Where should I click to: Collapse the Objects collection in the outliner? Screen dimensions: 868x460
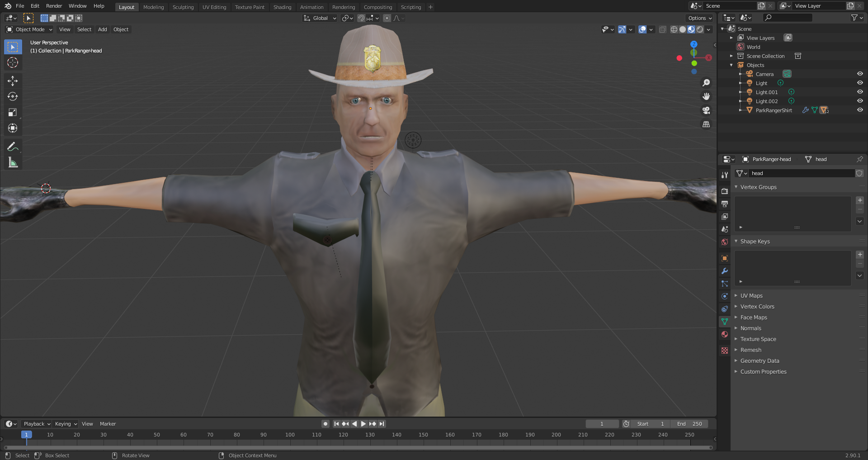click(x=731, y=65)
